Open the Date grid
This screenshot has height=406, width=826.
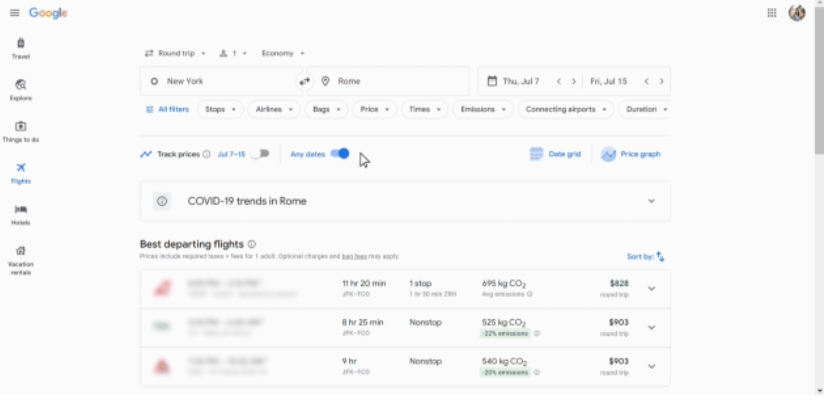click(555, 154)
